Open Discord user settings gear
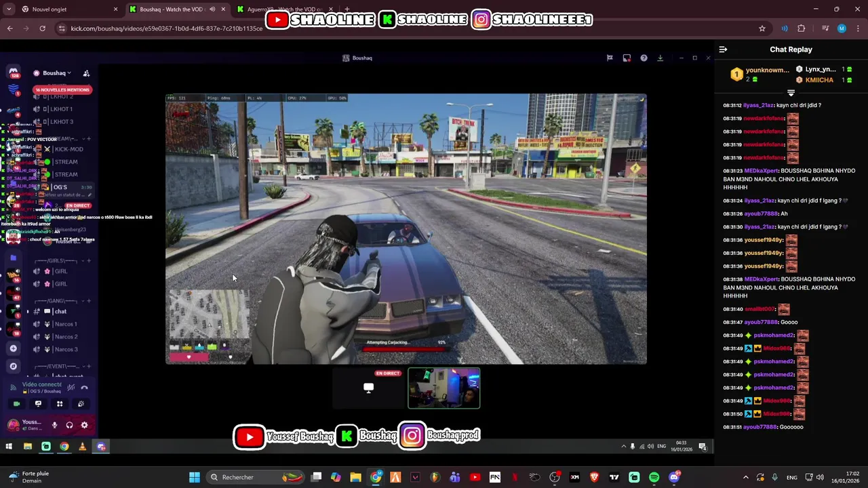This screenshot has height=488, width=868. [x=84, y=425]
